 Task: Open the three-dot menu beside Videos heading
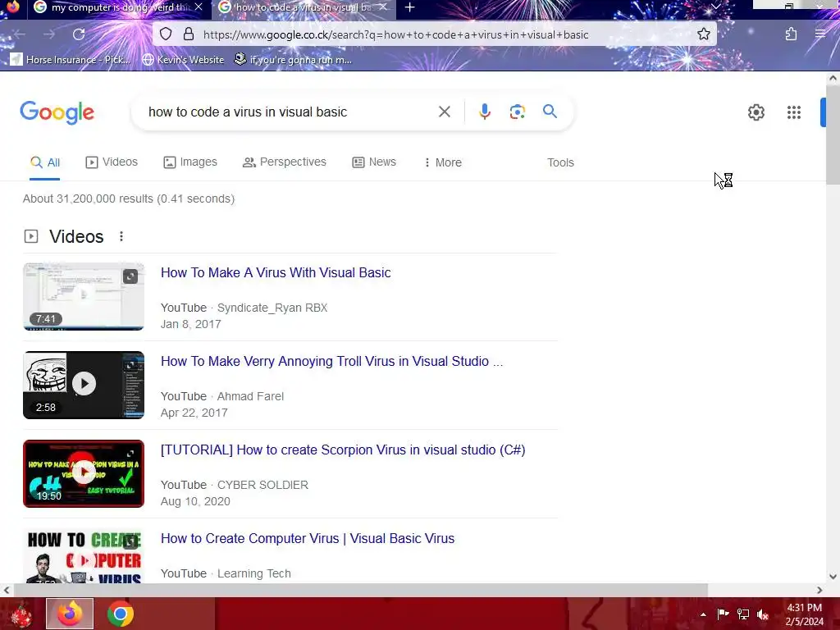[121, 236]
